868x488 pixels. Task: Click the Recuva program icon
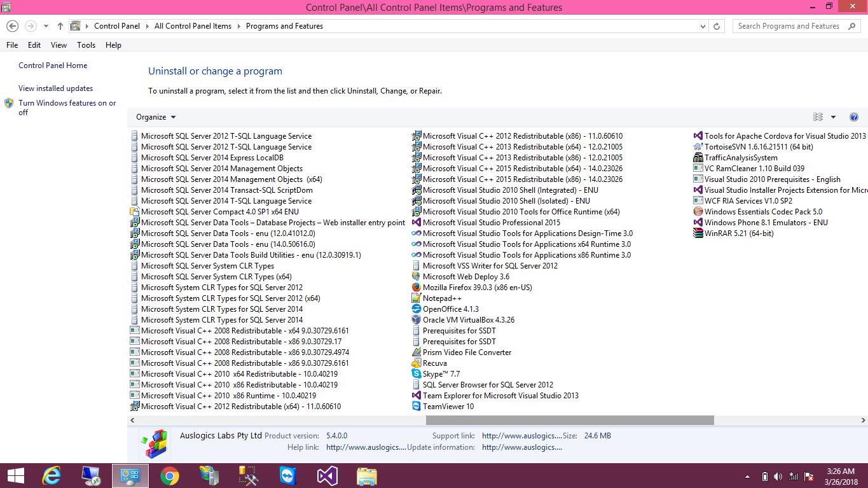click(417, 363)
